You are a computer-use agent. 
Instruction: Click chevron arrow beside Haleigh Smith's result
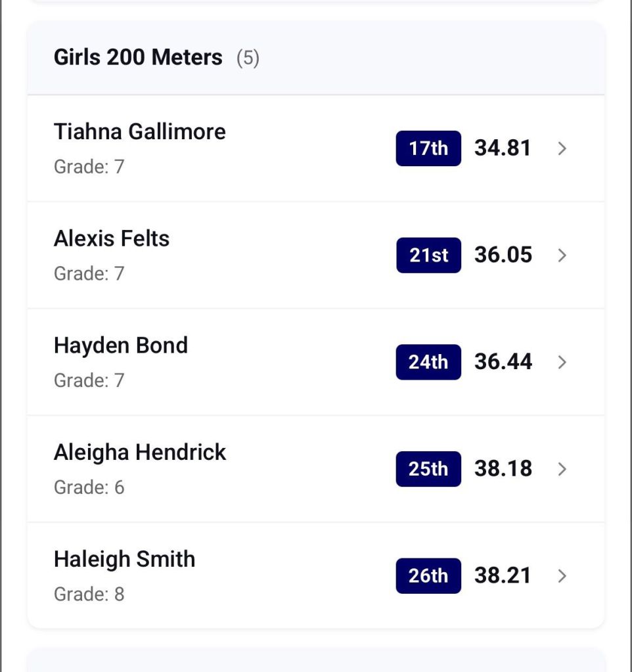[562, 576]
